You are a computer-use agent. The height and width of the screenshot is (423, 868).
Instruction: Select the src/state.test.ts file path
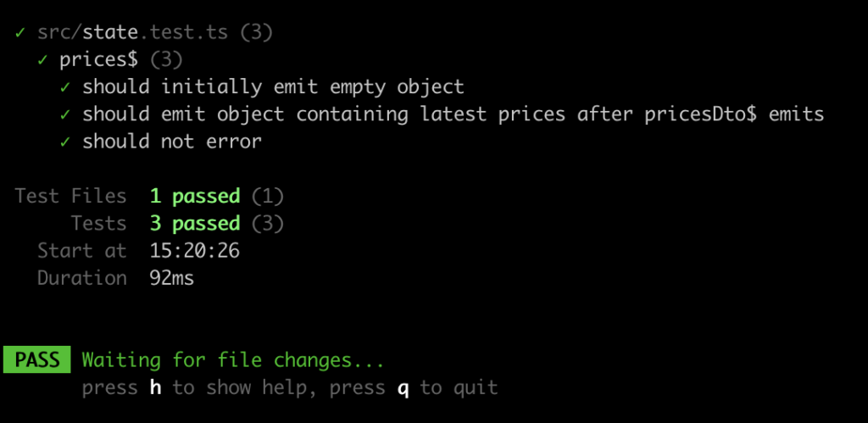coord(132,33)
